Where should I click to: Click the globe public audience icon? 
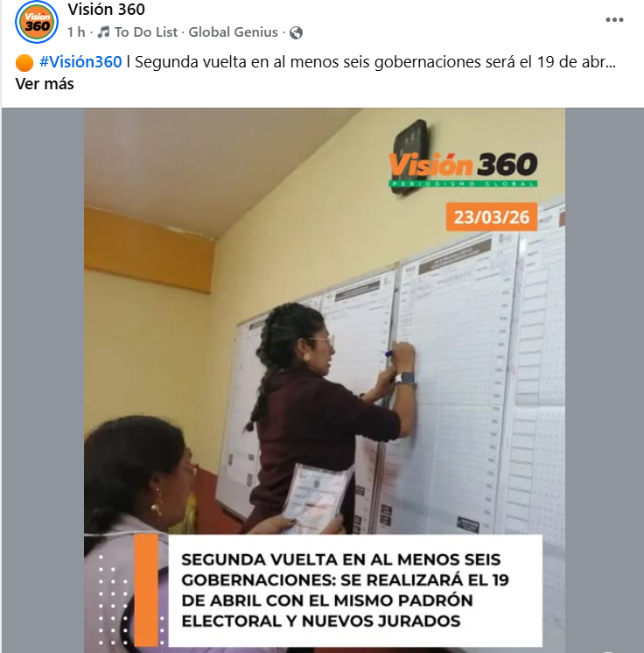point(296,32)
